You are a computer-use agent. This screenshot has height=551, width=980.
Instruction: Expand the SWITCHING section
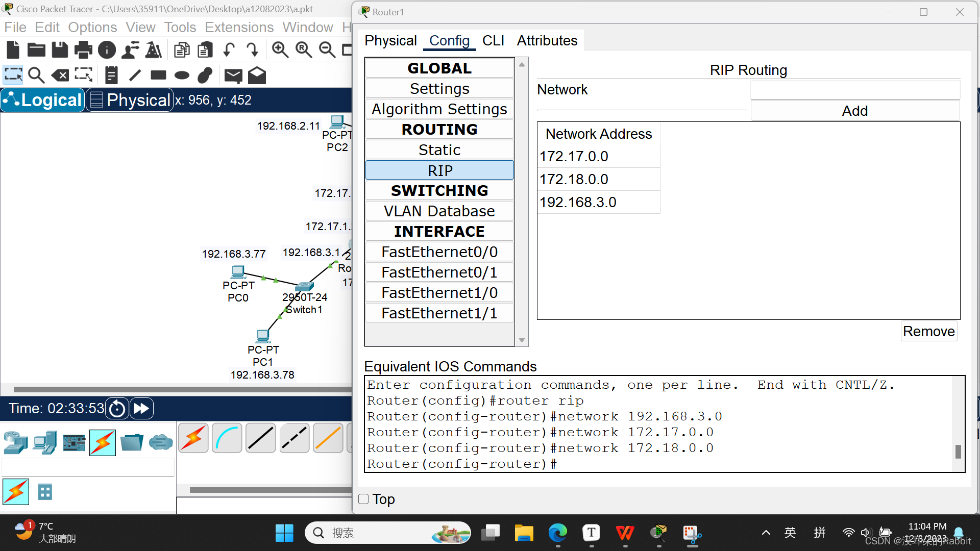pyautogui.click(x=439, y=190)
